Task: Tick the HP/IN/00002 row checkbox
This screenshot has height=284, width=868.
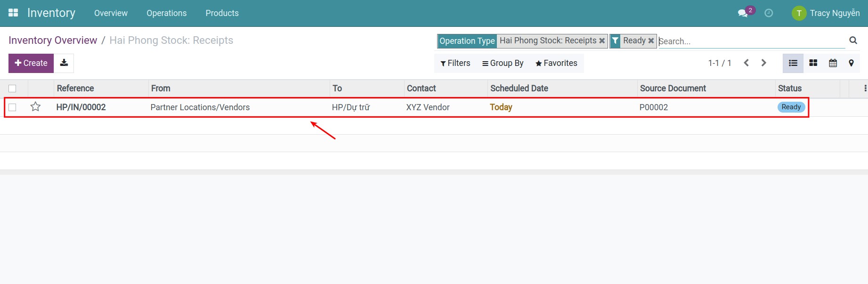Action: [x=13, y=107]
